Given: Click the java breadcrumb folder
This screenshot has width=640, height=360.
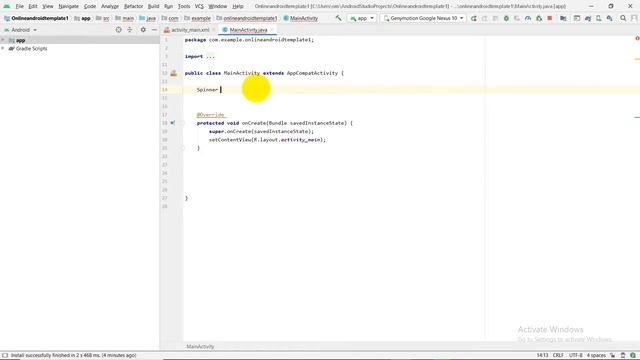Looking at the screenshot, I should point(148,18).
